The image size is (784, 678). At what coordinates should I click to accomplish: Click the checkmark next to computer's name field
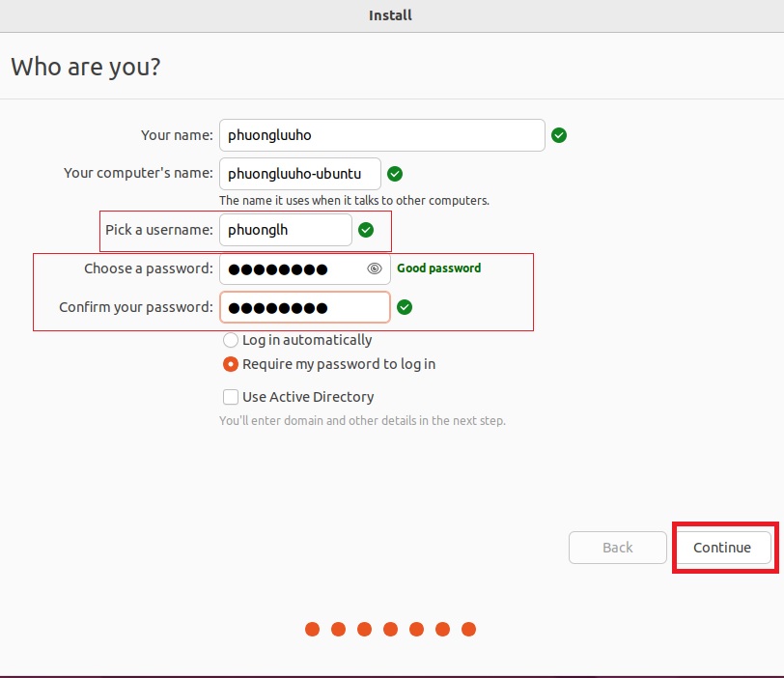(395, 174)
